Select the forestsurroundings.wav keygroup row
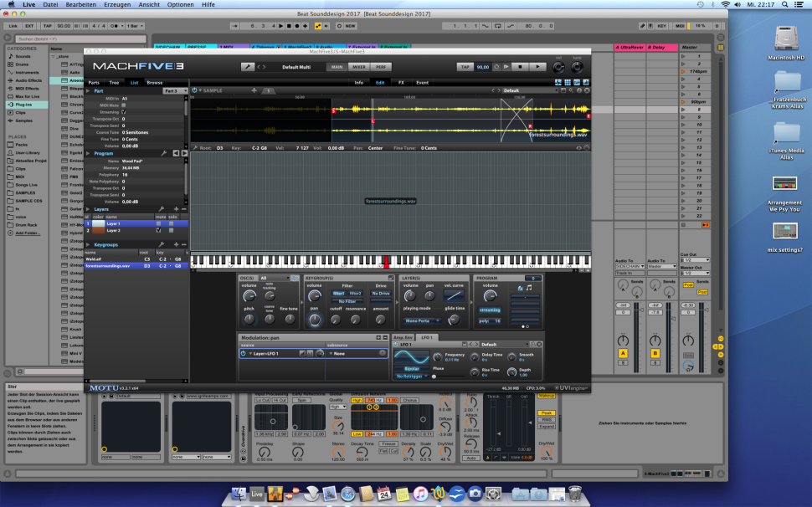The width and height of the screenshot is (812, 507). pos(136,266)
